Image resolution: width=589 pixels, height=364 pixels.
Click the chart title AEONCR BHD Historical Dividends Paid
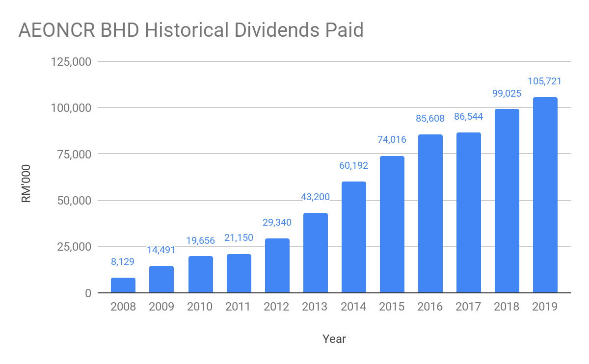[191, 30]
